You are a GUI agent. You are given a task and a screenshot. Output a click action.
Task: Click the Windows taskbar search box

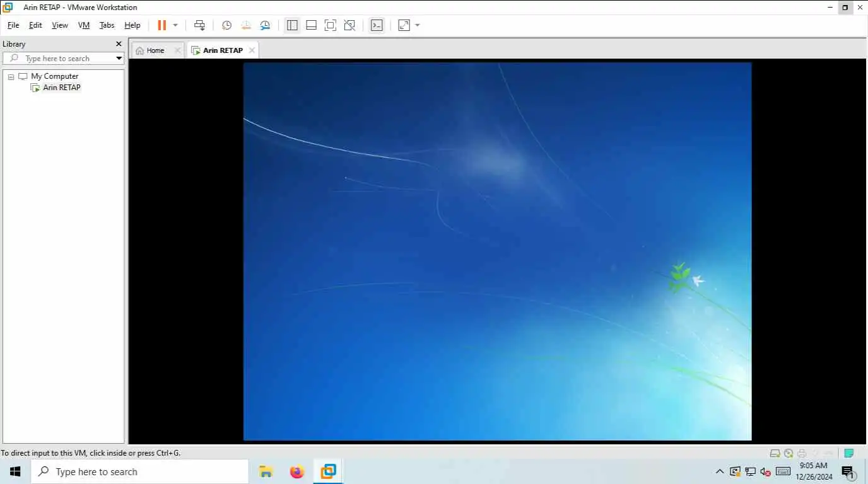(x=139, y=471)
